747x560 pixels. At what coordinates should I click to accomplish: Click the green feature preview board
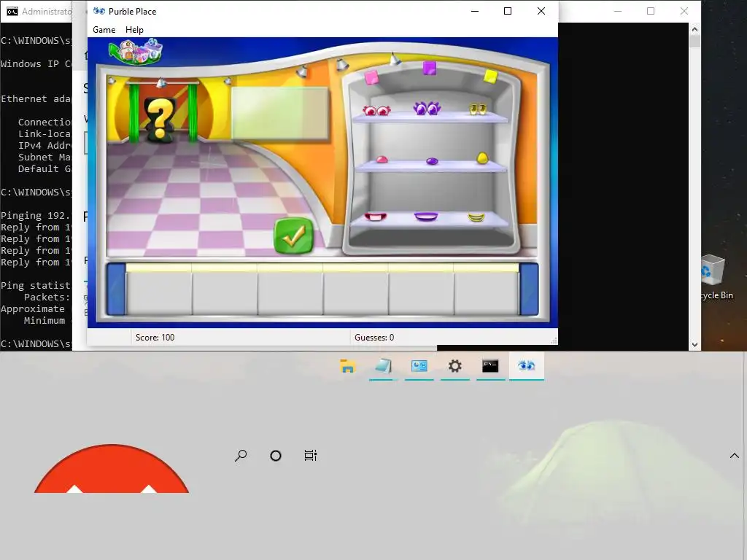pos(279,113)
